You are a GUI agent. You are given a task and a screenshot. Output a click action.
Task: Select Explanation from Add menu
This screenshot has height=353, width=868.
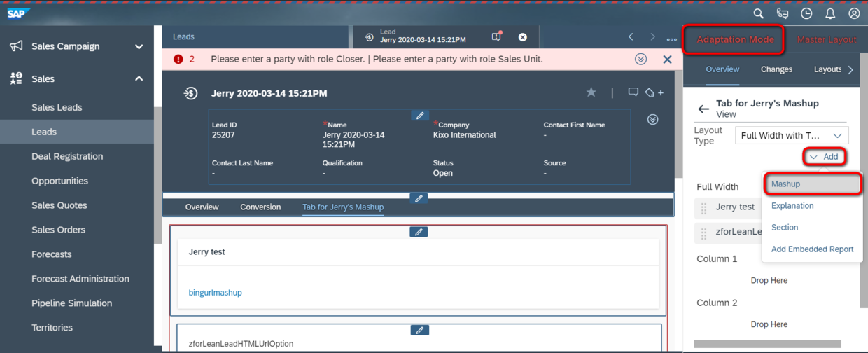click(792, 206)
